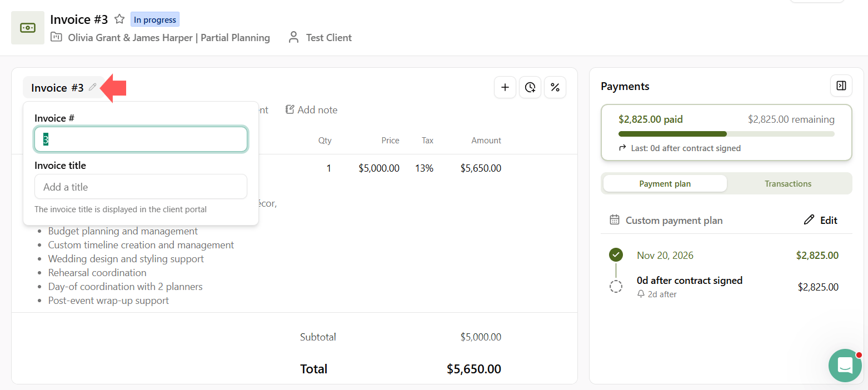Click the payment progress bar
The image size is (868, 390).
[726, 133]
